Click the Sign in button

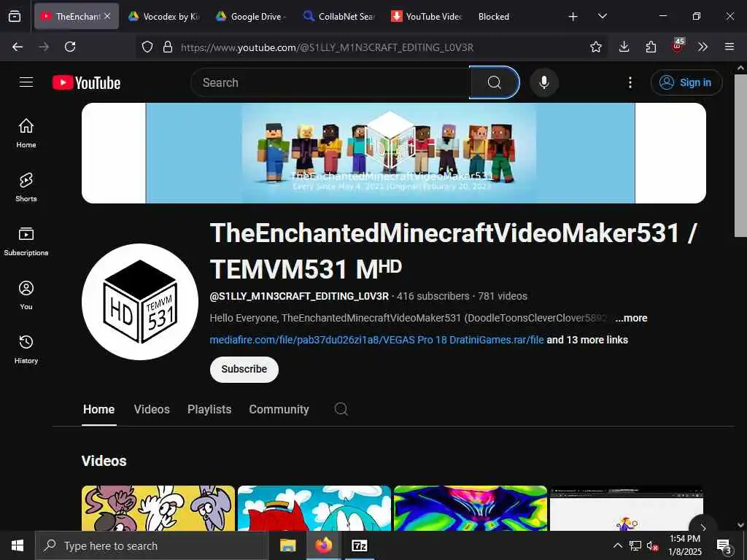coord(686,82)
